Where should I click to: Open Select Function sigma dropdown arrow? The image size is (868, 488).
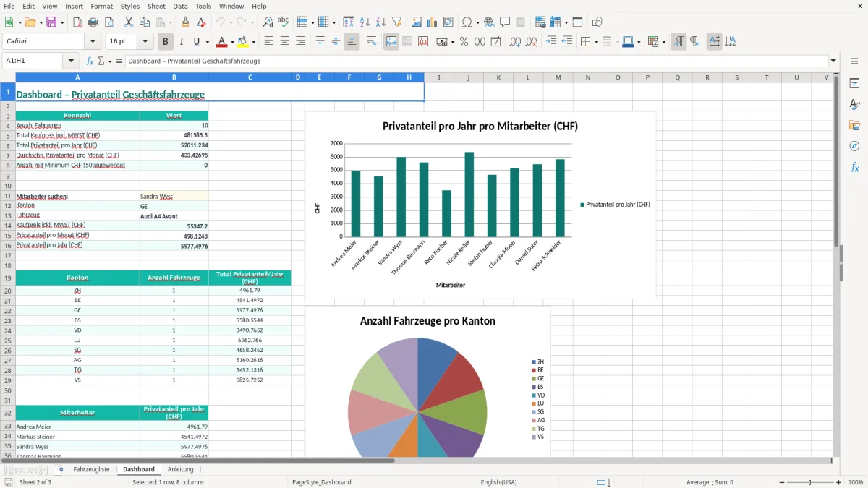(x=110, y=61)
